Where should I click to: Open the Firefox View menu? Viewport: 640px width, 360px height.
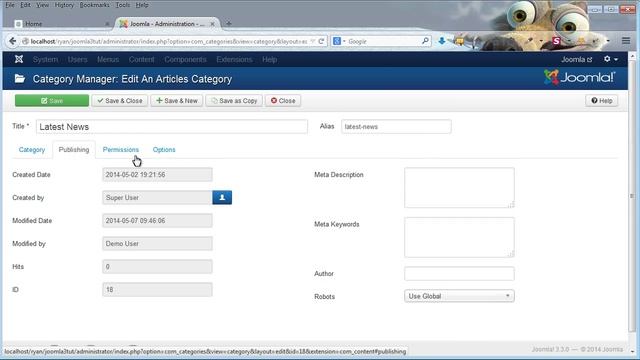(42, 5)
